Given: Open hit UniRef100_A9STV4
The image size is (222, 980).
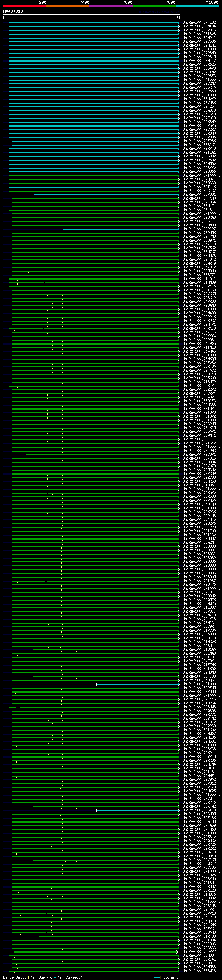Looking at the screenshot, I should [199, 386].
